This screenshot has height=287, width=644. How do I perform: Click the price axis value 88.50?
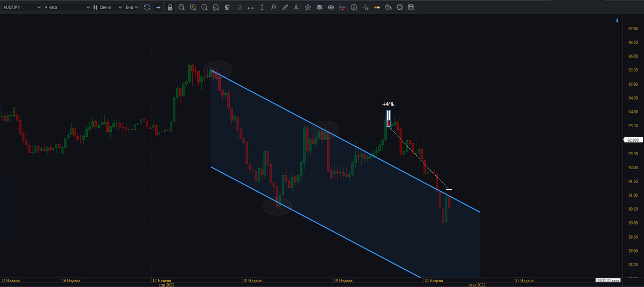point(633,265)
